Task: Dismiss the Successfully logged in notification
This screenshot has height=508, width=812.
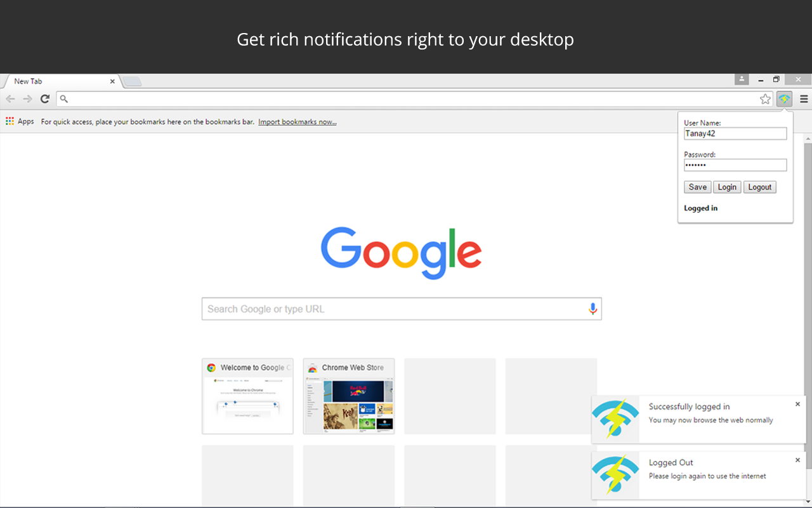Action: tap(797, 403)
